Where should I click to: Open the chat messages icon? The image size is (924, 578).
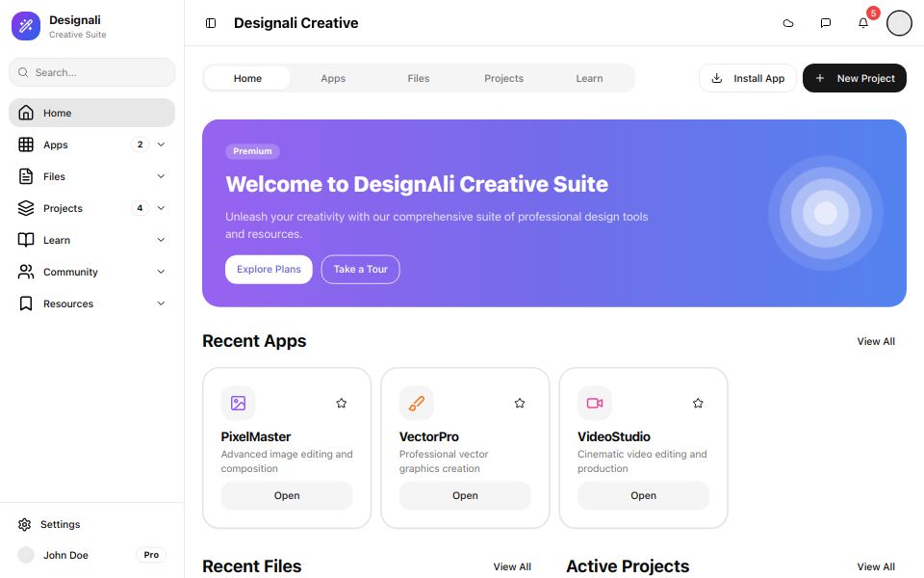(x=825, y=22)
